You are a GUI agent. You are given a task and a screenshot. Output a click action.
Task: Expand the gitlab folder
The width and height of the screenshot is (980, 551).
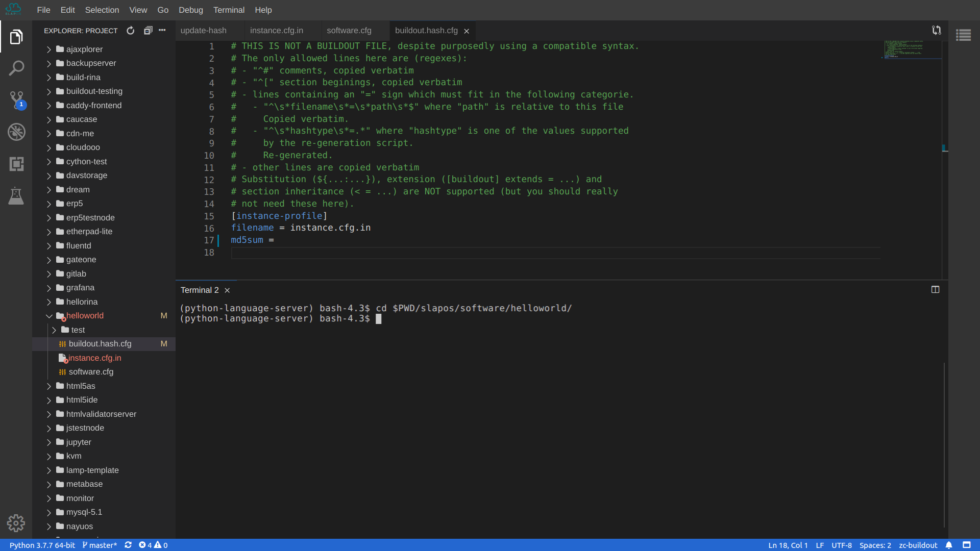click(x=49, y=274)
